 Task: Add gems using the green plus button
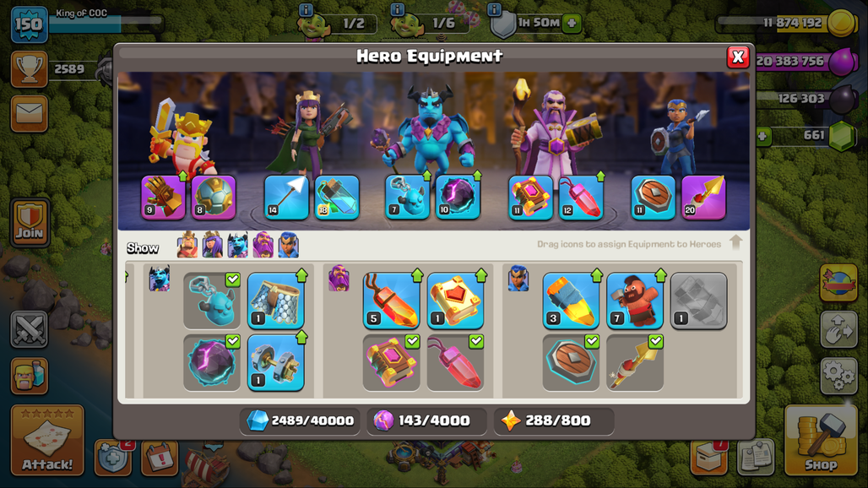pyautogui.click(x=763, y=136)
